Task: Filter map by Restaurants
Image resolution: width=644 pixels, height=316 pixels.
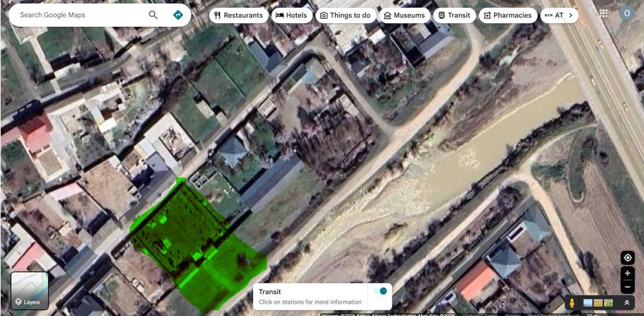Action: [x=239, y=15]
